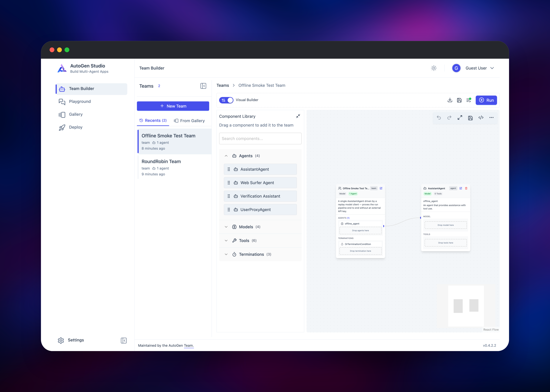Viewport: 550px width, 392px height.
Task: Redo canvas change
Action: tap(449, 118)
